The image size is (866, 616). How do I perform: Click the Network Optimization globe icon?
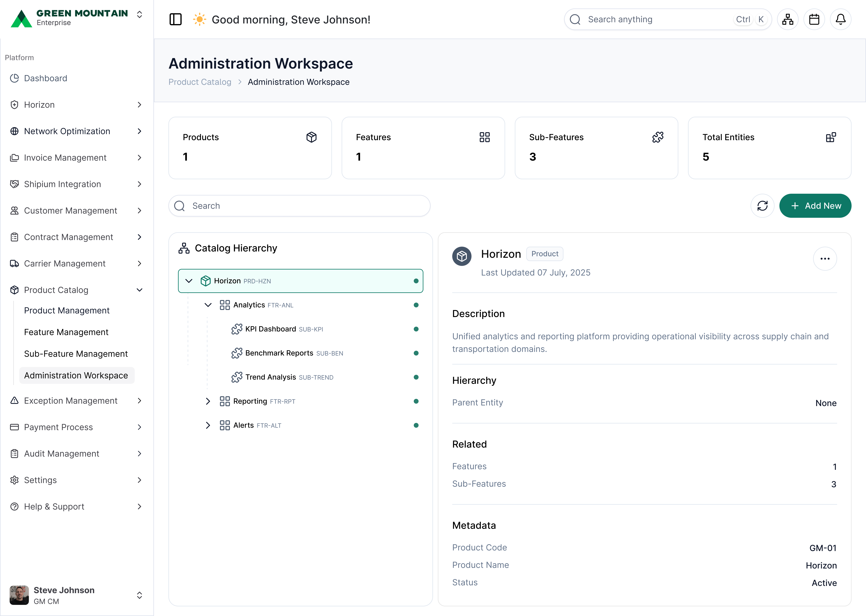click(x=14, y=131)
